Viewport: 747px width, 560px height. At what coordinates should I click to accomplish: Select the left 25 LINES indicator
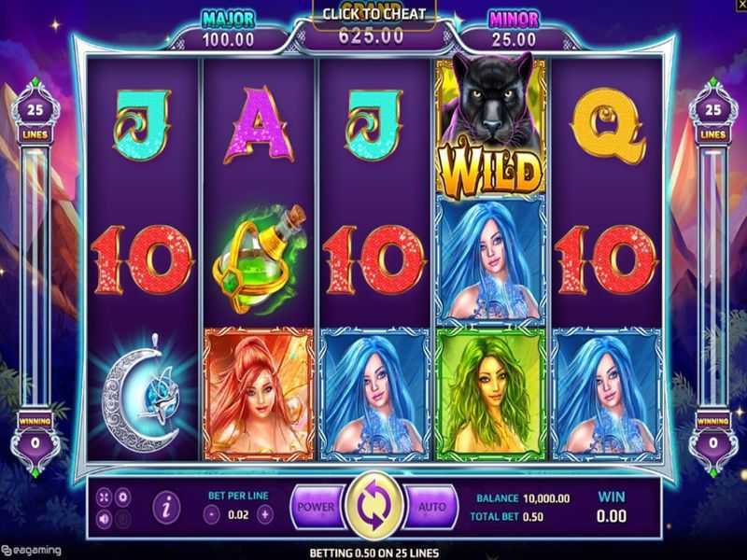(x=35, y=119)
